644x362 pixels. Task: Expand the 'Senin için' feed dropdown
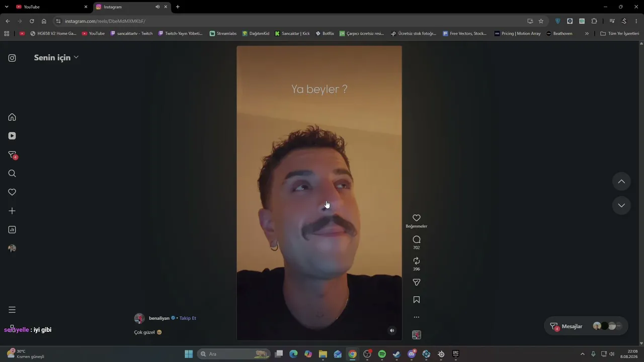click(56, 57)
